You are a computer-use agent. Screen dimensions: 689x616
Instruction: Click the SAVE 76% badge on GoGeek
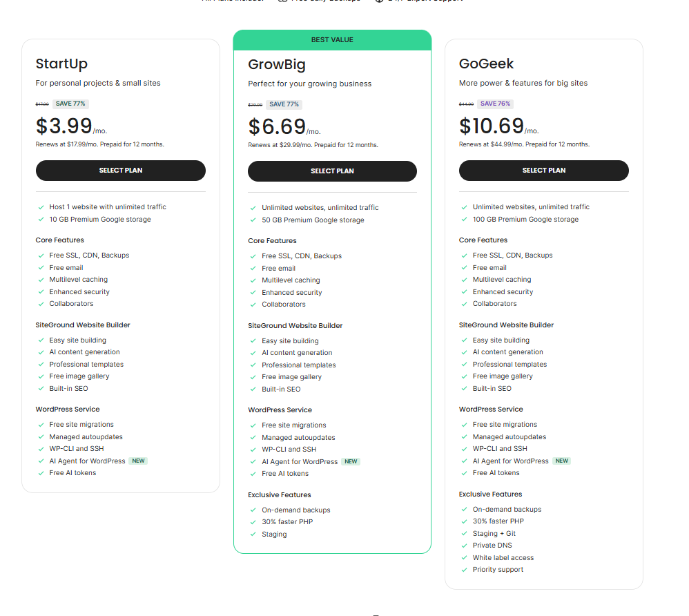click(x=495, y=104)
